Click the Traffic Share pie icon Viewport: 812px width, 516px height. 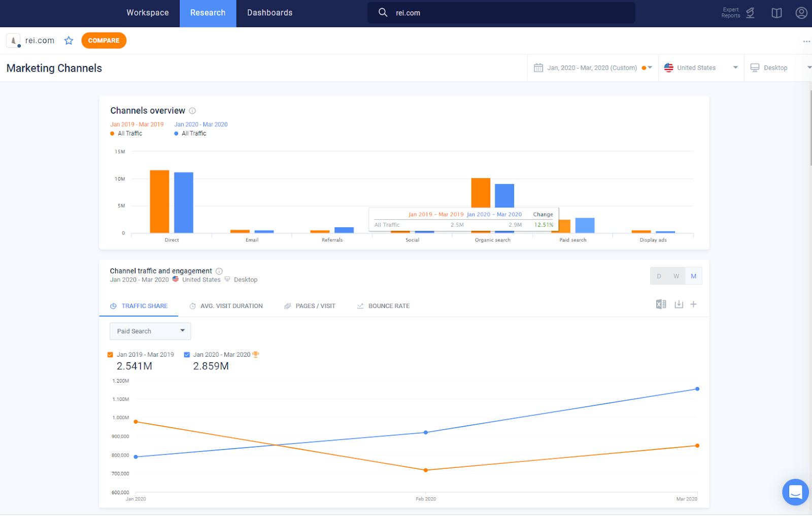(114, 306)
